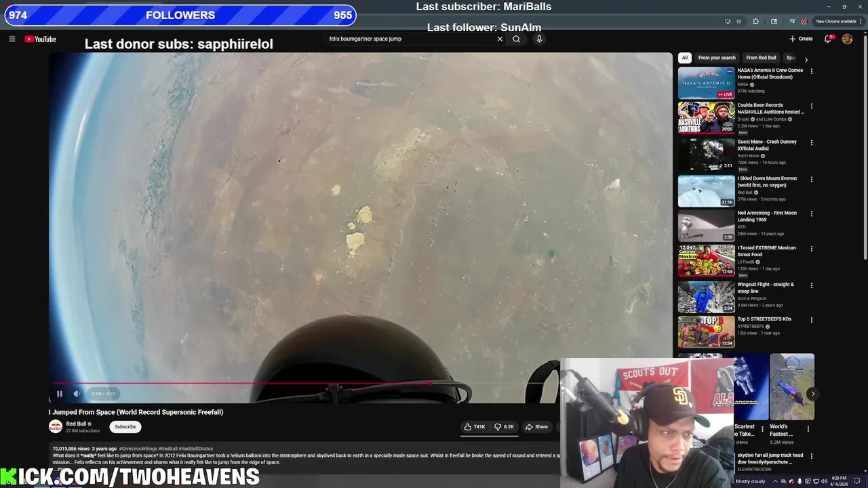
Task: Open Coulda Been Records Nashville Auditions thumbnail
Action: click(706, 117)
